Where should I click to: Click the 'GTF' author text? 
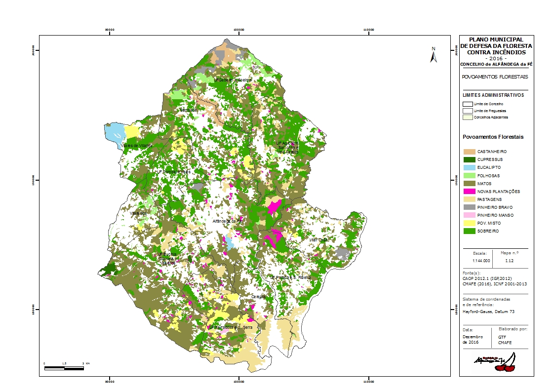(x=502, y=337)
